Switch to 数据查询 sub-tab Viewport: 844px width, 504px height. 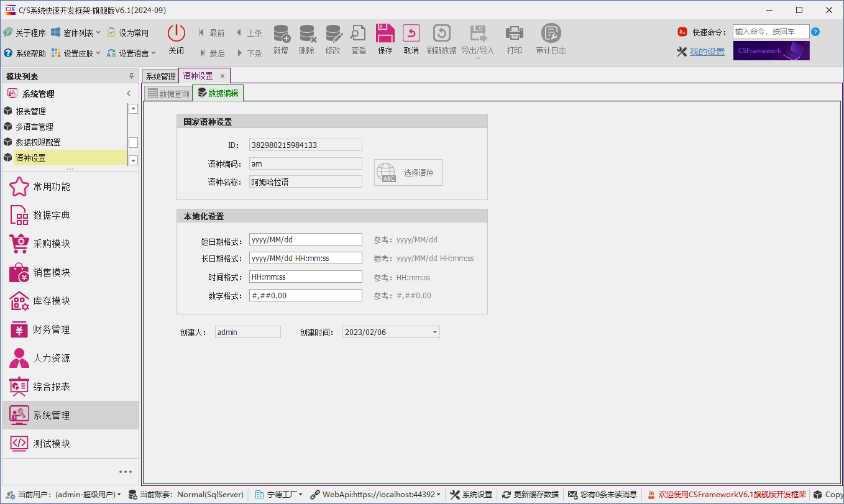168,94
